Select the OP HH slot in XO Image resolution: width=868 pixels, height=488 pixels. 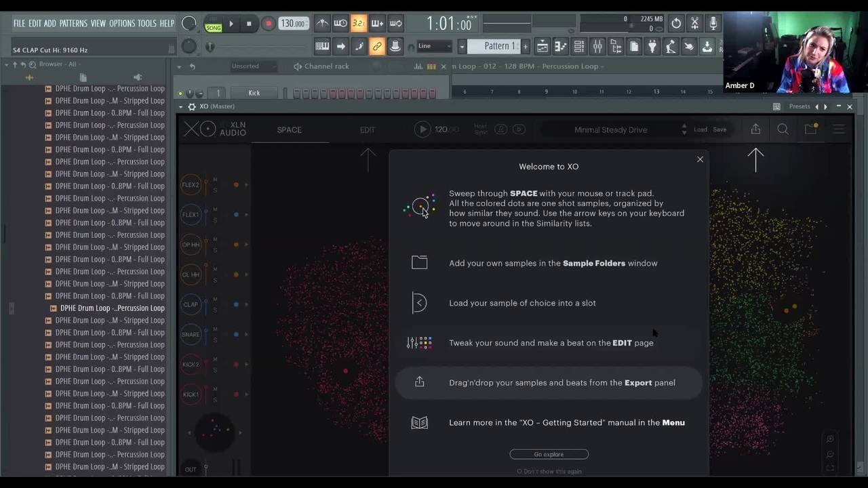(x=191, y=245)
